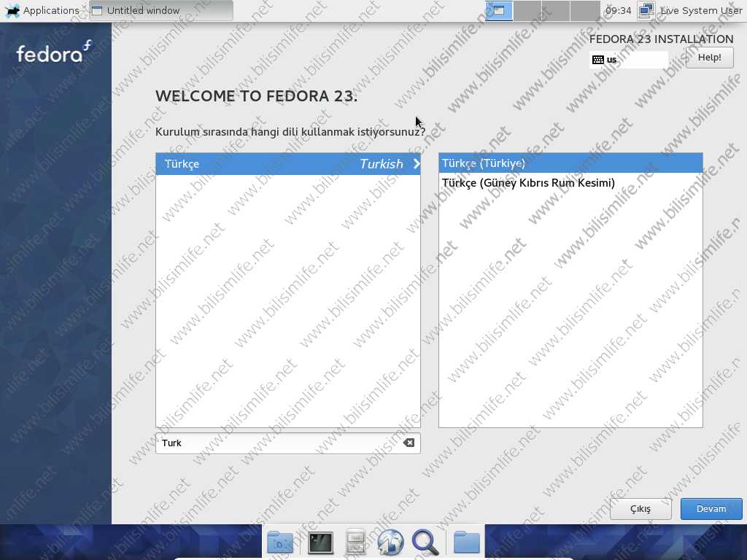Launch the Terminal from the dock
The width and height of the screenshot is (747, 560).
(321, 542)
